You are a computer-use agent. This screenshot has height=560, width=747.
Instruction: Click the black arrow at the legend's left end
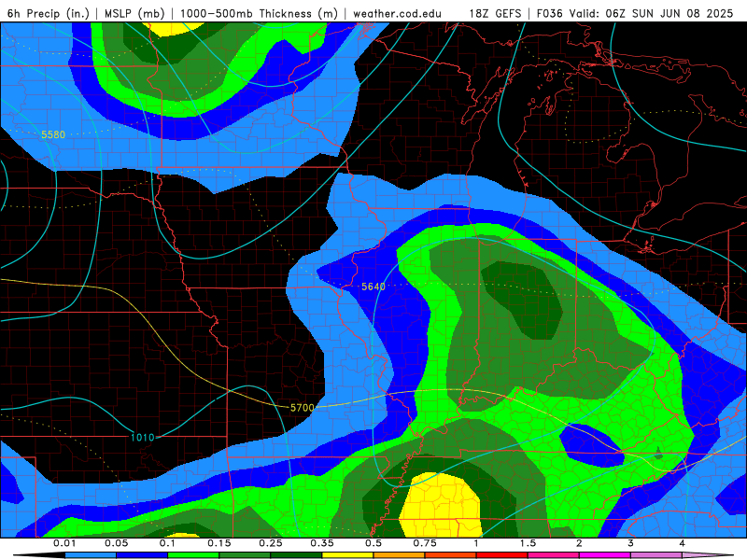pyautogui.click(x=39, y=555)
